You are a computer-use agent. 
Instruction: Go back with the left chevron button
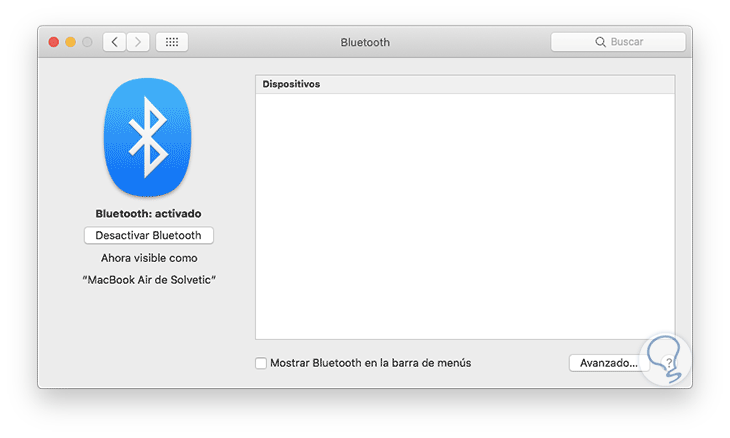[114, 42]
